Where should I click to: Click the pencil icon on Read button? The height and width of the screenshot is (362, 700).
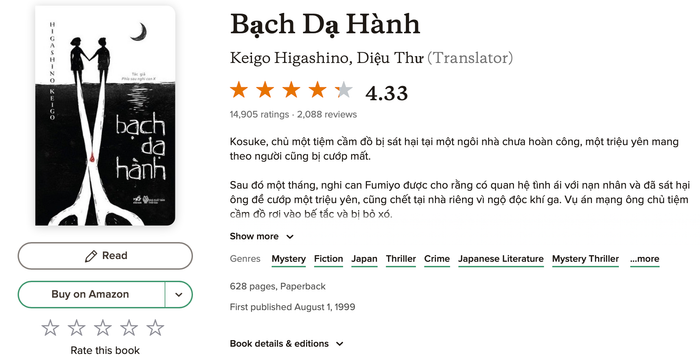click(x=91, y=256)
